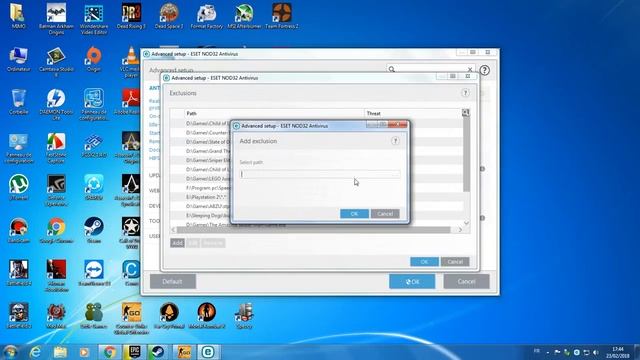The width and height of the screenshot is (640, 360).
Task: Open the MMO folder on the desktop
Action: pos(18,16)
